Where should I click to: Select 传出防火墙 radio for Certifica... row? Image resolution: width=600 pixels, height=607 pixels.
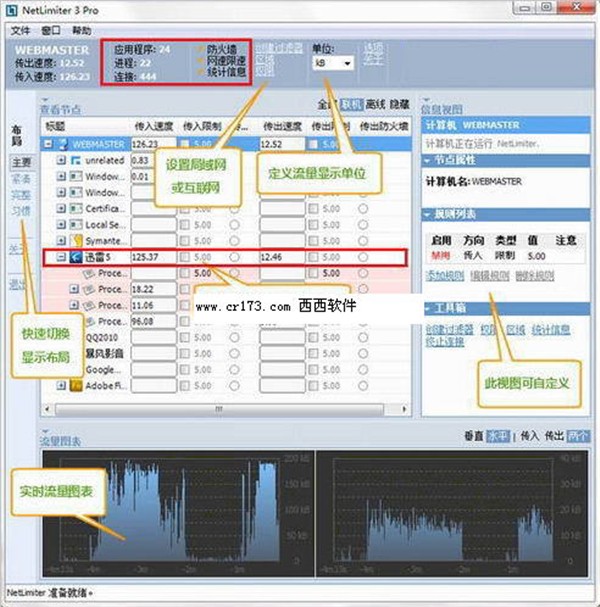(363, 209)
